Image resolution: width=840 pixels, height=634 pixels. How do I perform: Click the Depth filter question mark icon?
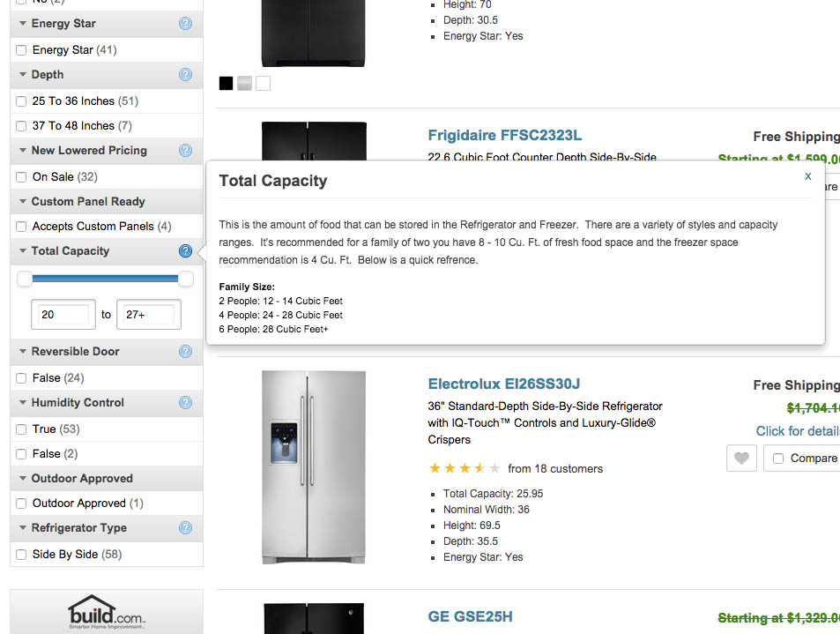185,75
